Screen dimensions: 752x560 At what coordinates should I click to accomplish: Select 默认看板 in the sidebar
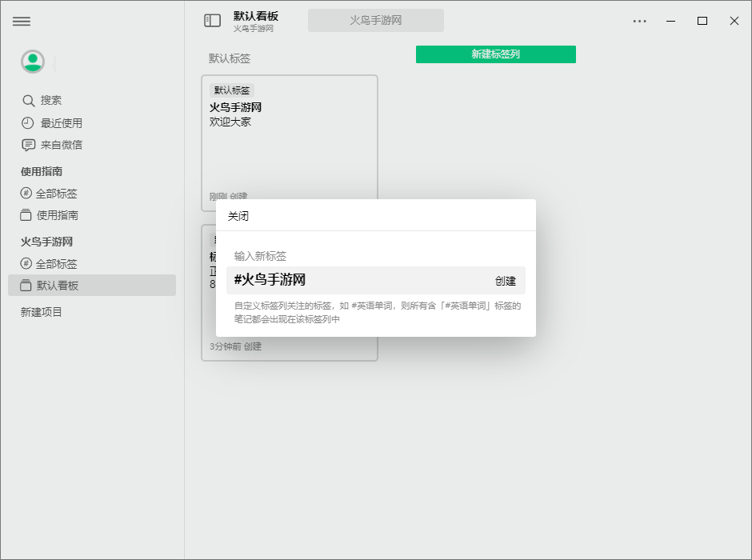pos(92,286)
